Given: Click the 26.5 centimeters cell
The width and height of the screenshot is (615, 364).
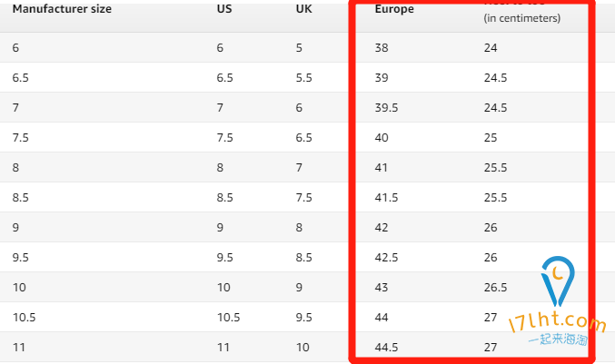Looking at the screenshot, I should pos(495,287).
